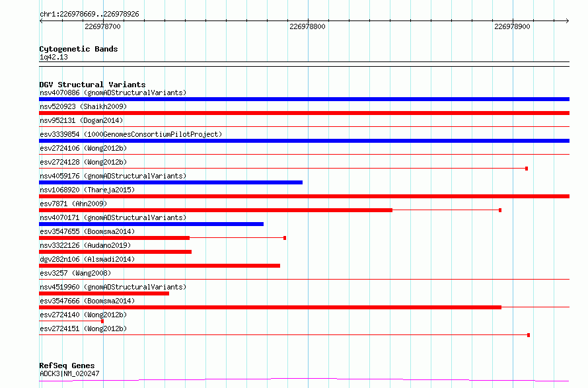Select the Cytogenetic Bands track title
Screen dimensions: 588x388
coord(79,49)
